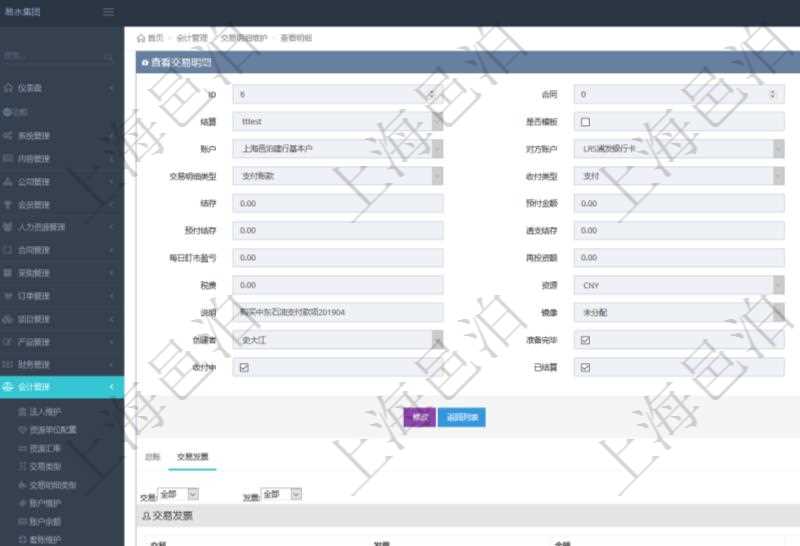The image size is (800, 546).
Task: Switch to the first tab left of 交易发票
Action: click(152, 457)
